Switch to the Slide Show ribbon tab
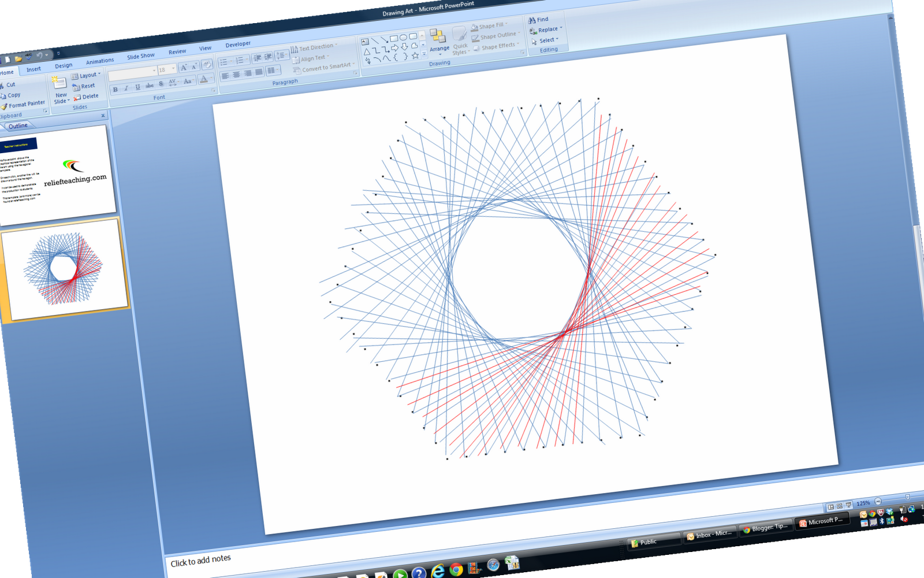This screenshot has width=924, height=578. pyautogui.click(x=141, y=56)
